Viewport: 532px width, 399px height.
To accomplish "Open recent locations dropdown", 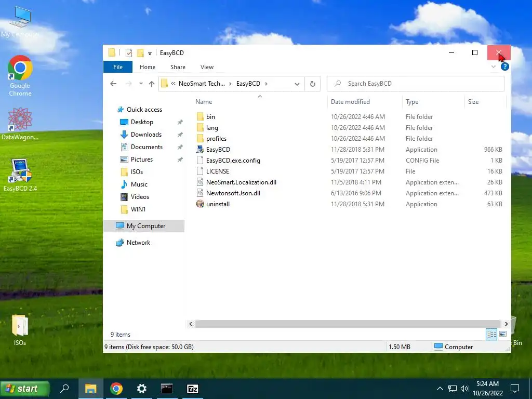I will pos(141,84).
